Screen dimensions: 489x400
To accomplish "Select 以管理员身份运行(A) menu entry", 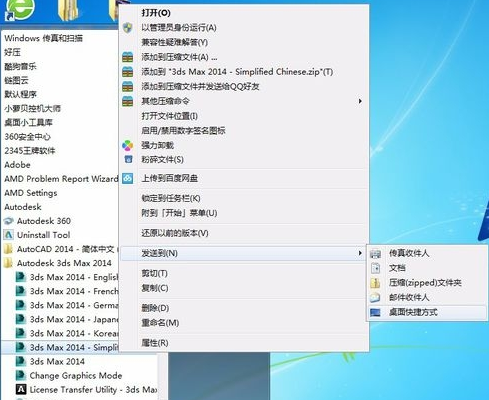I will [179, 28].
